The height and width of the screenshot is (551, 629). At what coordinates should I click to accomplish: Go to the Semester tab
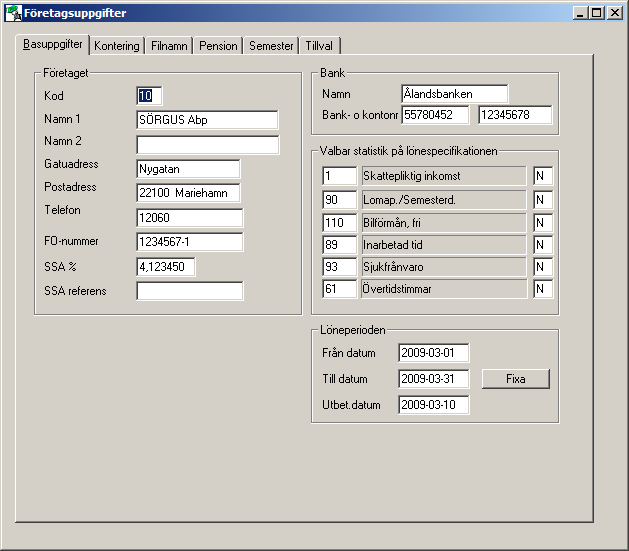[271, 46]
